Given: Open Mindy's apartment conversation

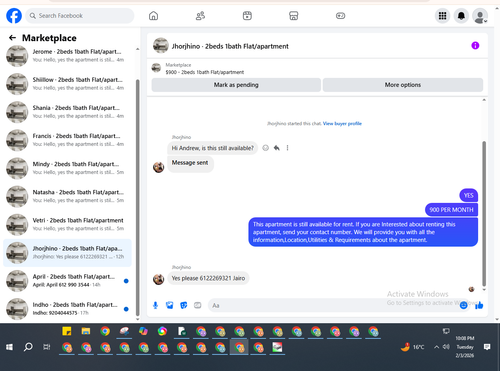Looking at the screenshot, I should [68, 168].
